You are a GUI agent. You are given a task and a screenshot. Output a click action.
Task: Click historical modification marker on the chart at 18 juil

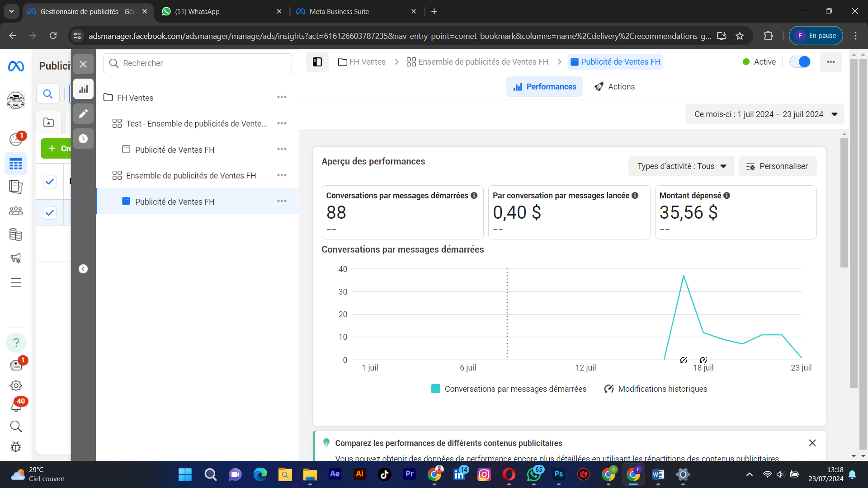click(703, 360)
